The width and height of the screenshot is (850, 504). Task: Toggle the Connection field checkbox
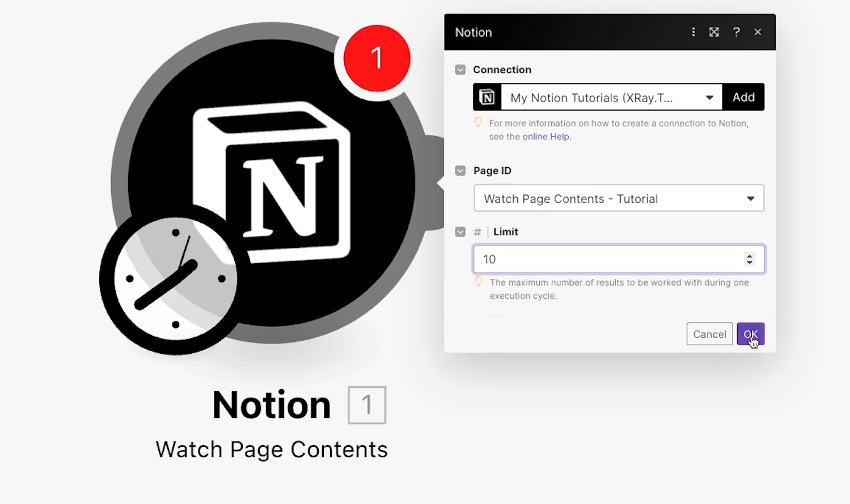460,70
